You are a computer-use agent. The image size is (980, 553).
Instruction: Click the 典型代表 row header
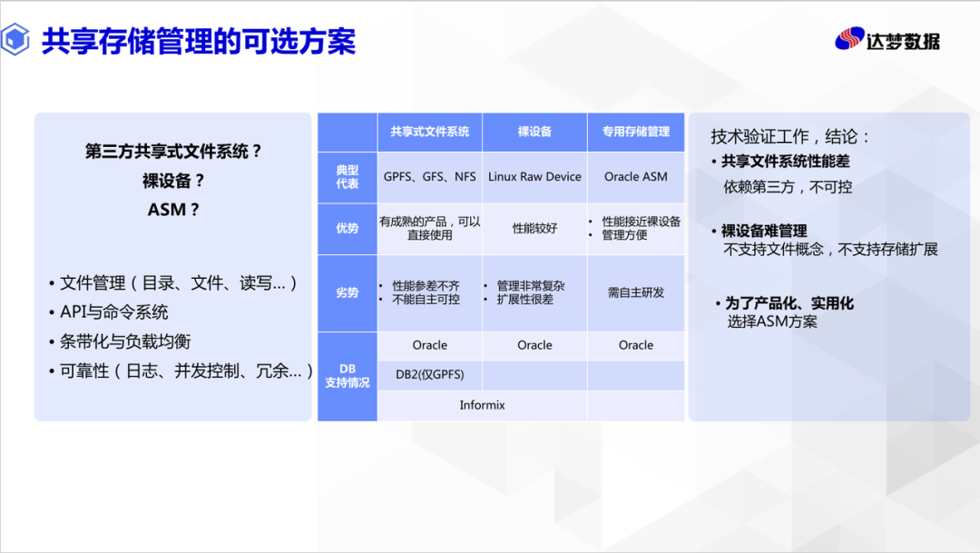(348, 177)
